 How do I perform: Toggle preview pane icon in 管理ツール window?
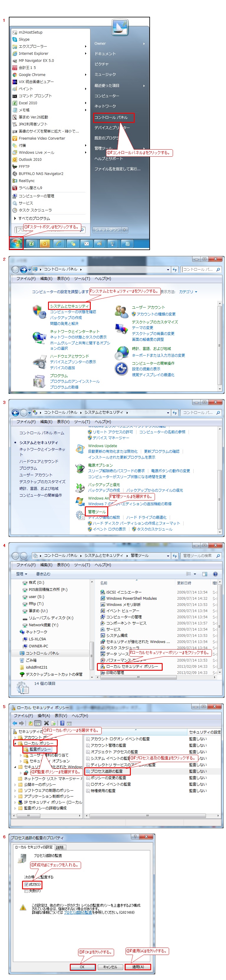pos(205,574)
